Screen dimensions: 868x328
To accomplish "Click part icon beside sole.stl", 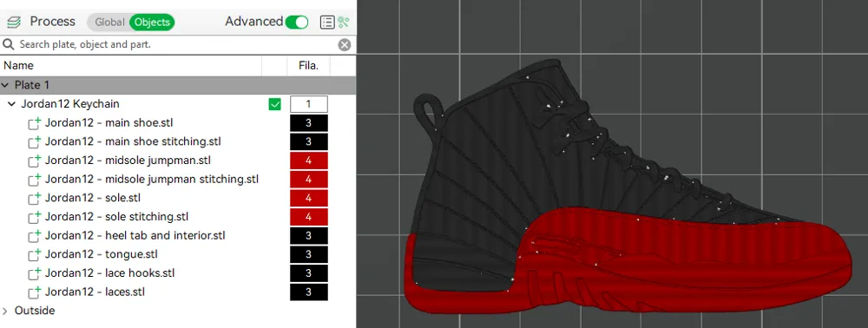I will (35, 198).
